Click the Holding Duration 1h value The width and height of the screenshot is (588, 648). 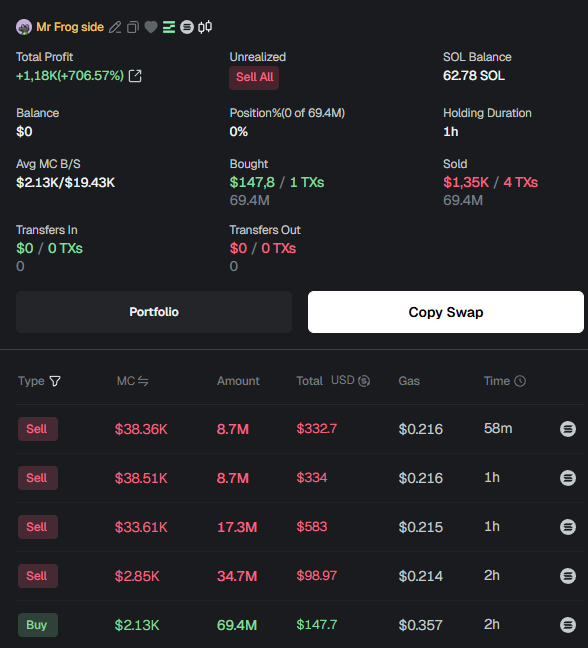point(451,132)
